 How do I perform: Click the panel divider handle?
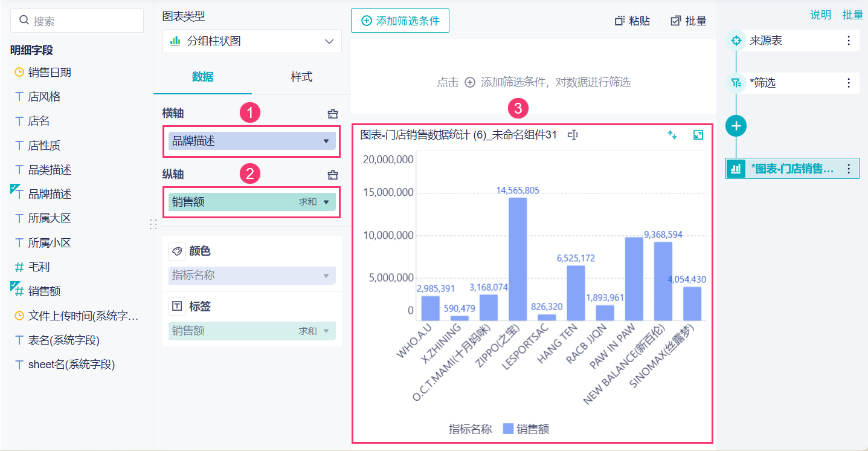tap(153, 224)
